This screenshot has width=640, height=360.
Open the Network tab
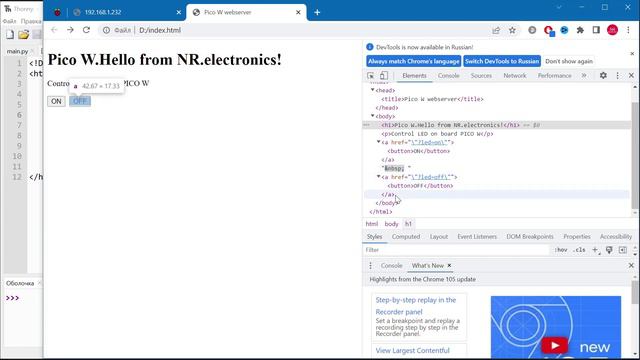[x=515, y=76]
